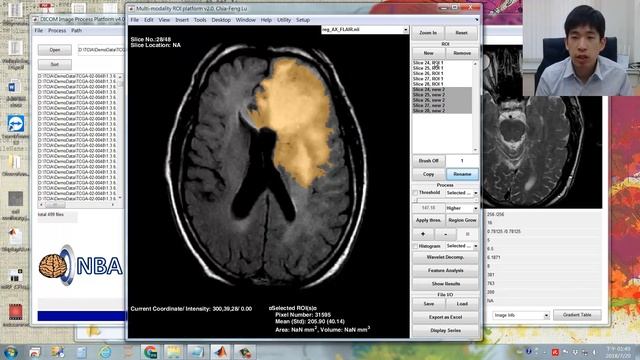640x360 pixels.
Task: Open Process menu in DICOM window
Action: click(x=57, y=31)
